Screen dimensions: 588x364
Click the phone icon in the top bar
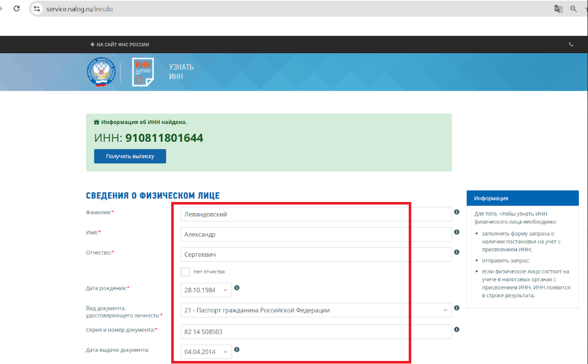pyautogui.click(x=571, y=45)
